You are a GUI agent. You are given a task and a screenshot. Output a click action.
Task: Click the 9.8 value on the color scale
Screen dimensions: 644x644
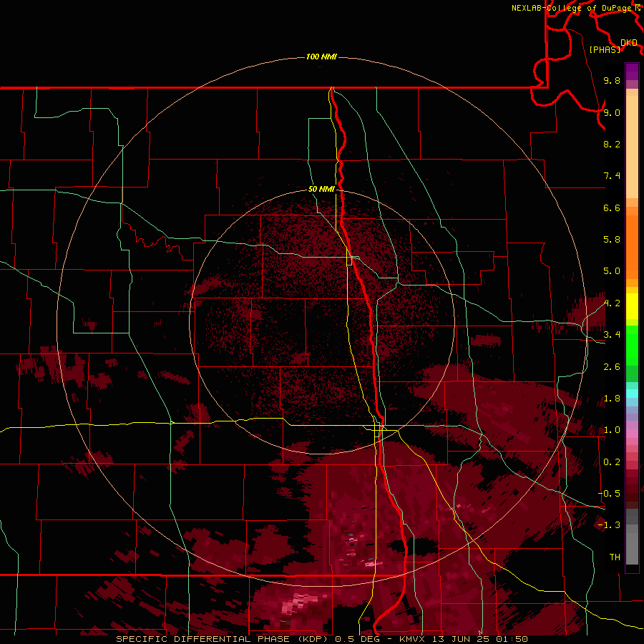pos(612,80)
